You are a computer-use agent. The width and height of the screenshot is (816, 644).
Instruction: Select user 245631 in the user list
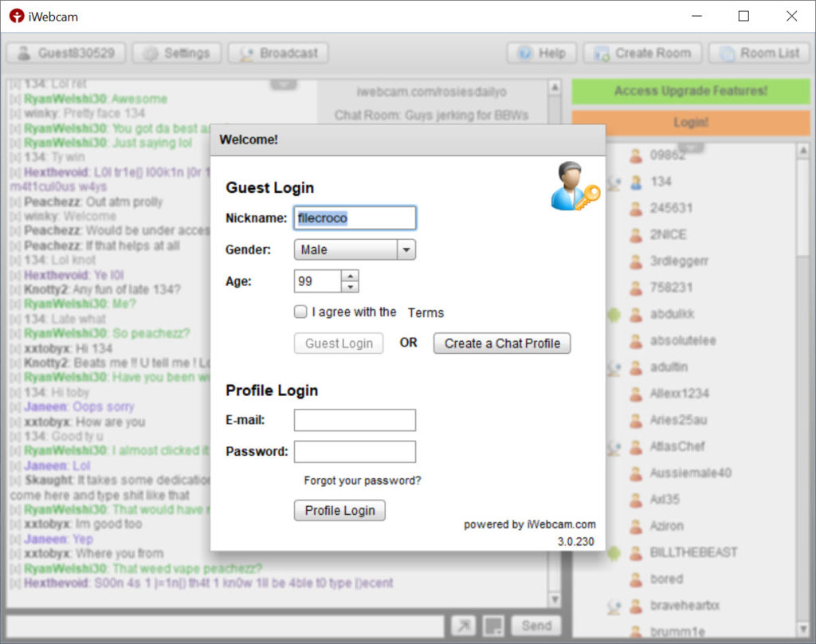671,208
